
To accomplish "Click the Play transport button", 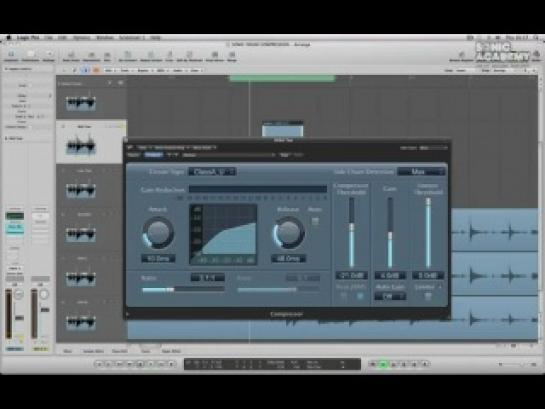I will point(151,364).
